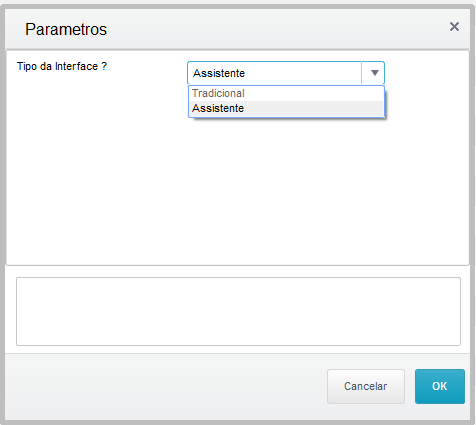Viewport: 476px width, 425px height.
Task: Click the gray triangle icon in combo box
Action: tap(375, 73)
